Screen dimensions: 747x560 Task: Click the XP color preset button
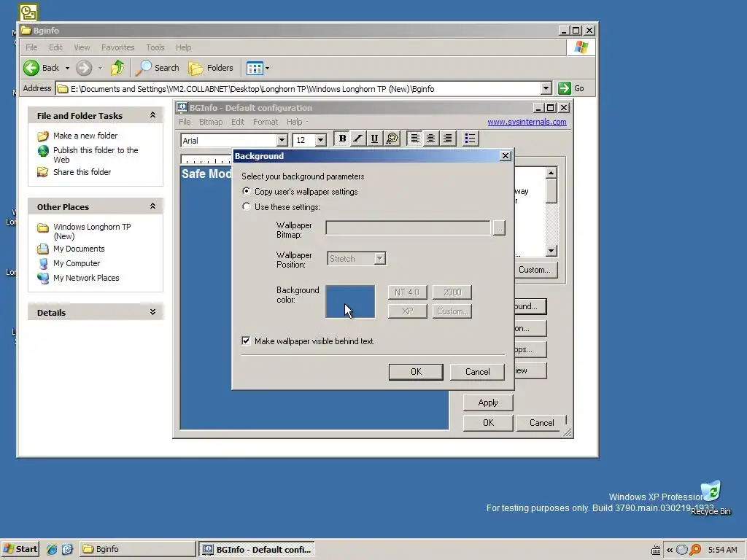[407, 311]
